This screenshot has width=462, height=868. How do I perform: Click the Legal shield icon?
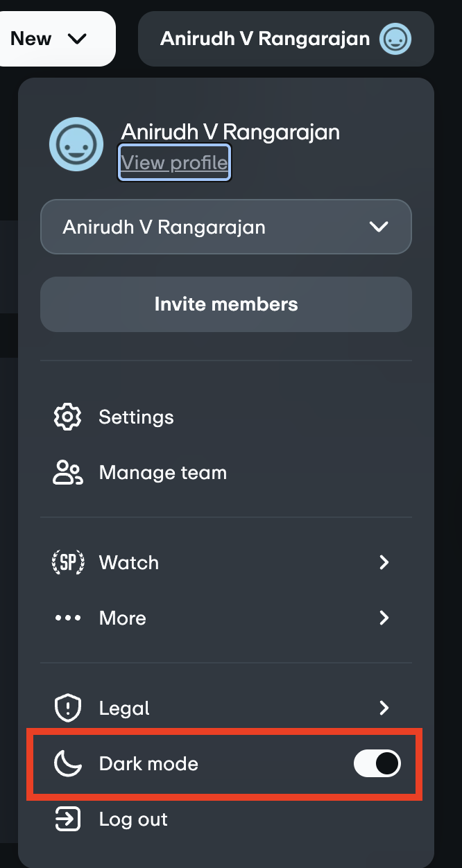pyautogui.click(x=67, y=709)
